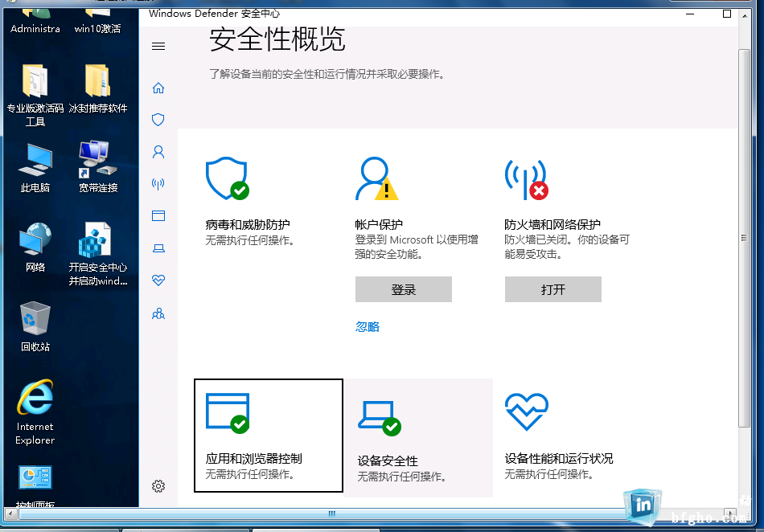Open the hamburger navigation menu
764x532 pixels.
point(158,47)
